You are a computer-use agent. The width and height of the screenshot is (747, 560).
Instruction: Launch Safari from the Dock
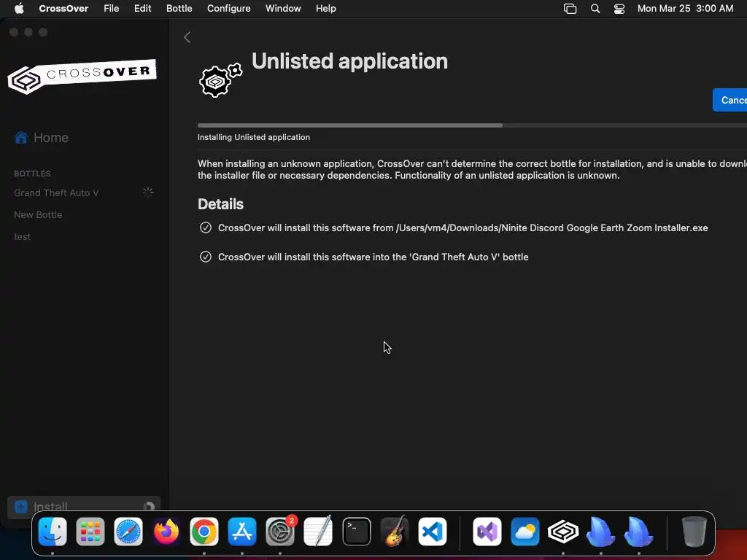coord(128,532)
